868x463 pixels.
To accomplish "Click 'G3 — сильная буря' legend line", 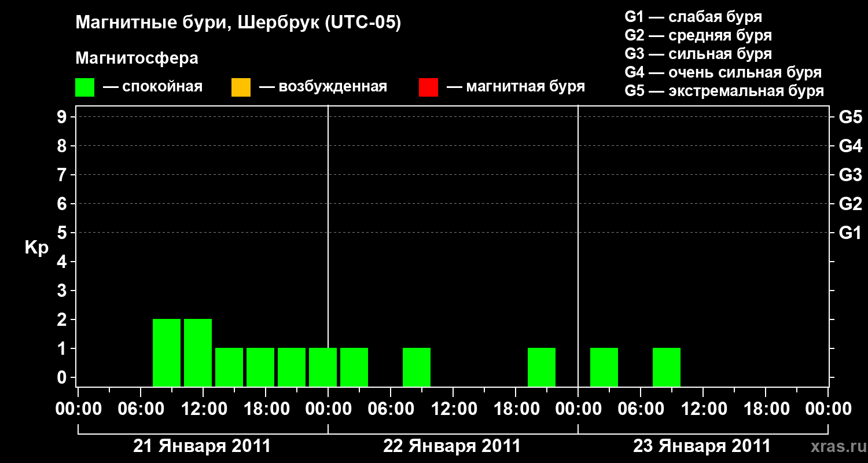I will [698, 54].
